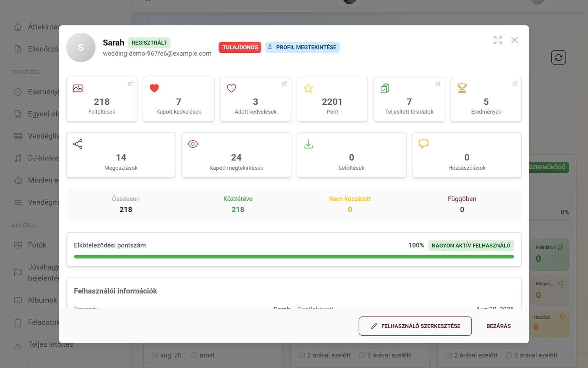The height and width of the screenshot is (368, 588).
Task: Open Teljes letöltés in the sidebar
Action: click(x=43, y=344)
